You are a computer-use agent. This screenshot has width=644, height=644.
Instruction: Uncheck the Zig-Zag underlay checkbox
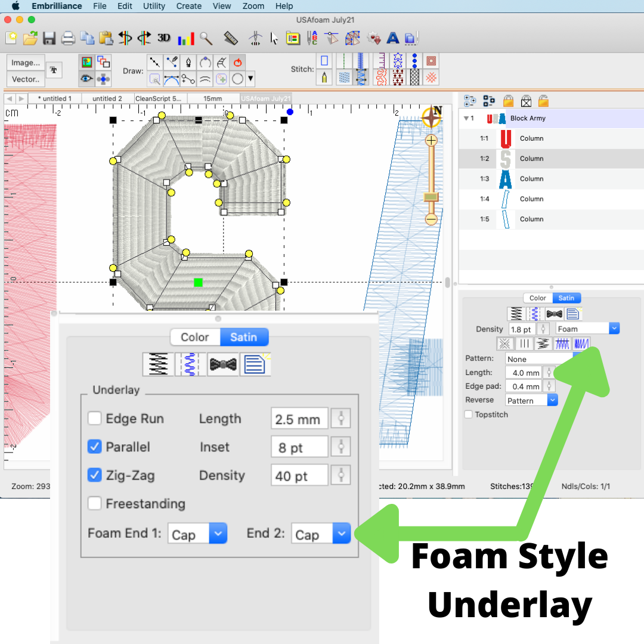click(94, 475)
